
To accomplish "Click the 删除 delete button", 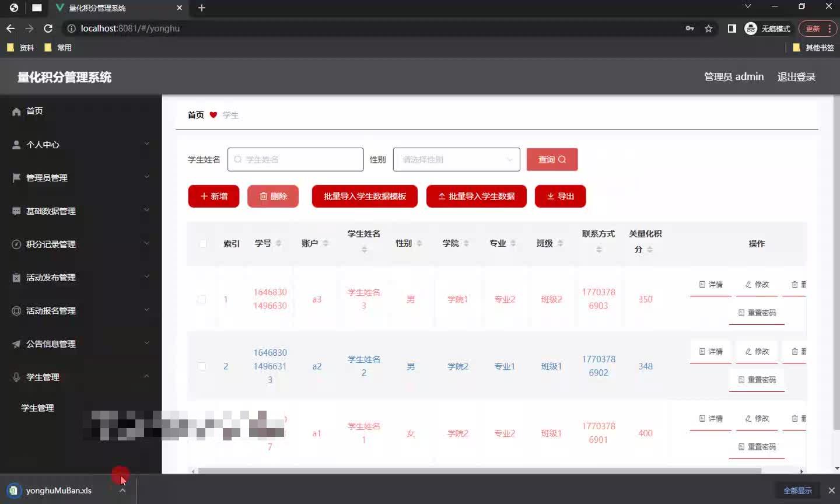I will click(272, 196).
